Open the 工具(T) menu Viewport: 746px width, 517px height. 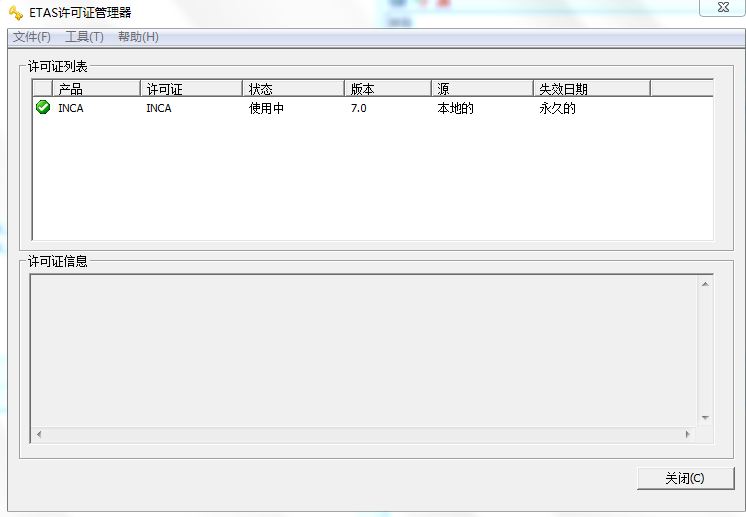tap(84, 37)
